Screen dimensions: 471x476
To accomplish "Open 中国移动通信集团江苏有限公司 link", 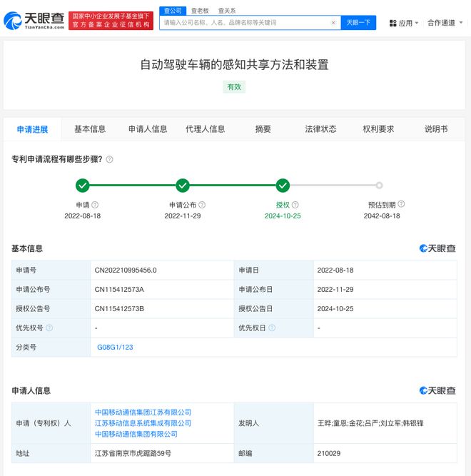I will point(143,412).
